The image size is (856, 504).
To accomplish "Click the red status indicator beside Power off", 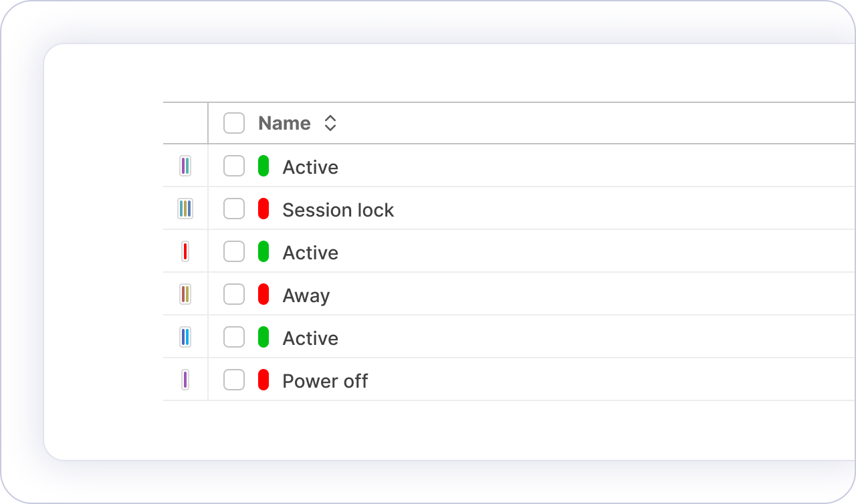I will pyautogui.click(x=263, y=380).
